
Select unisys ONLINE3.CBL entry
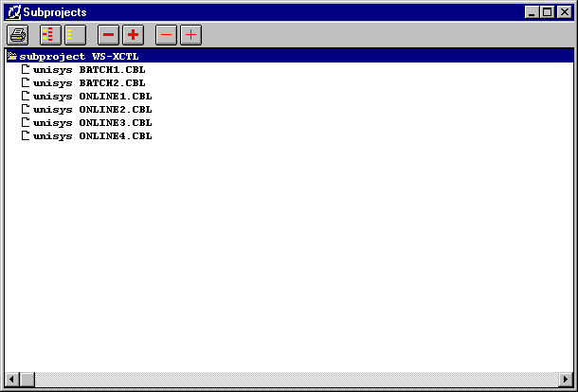tap(92, 122)
